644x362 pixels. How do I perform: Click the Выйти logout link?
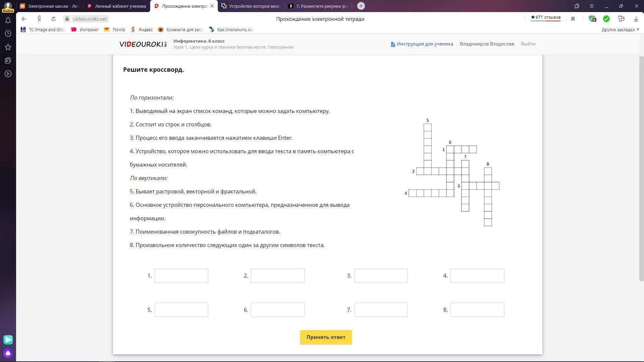click(528, 44)
